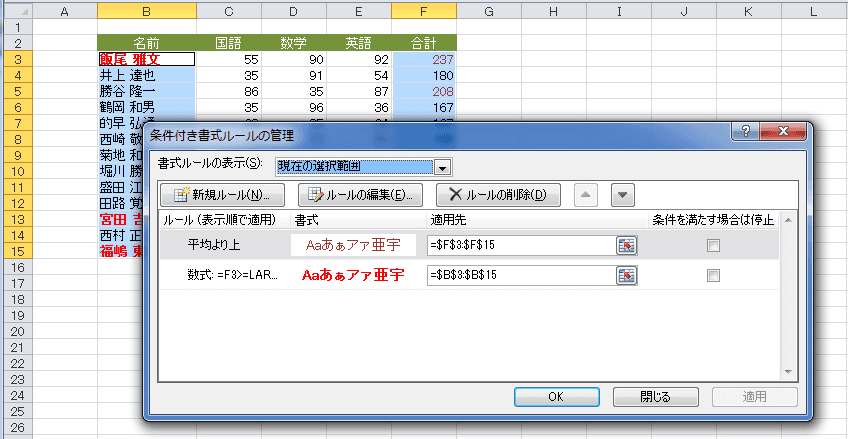Enable stop-if-true for 数式 rule
Image resolution: width=848 pixels, height=439 pixels.
tap(714, 275)
